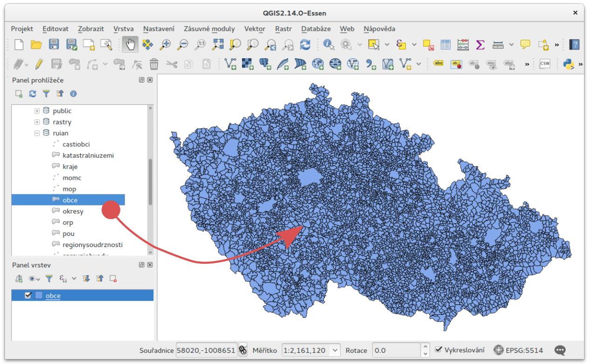
Task: Click the Add PostGIS Layers elephant icon
Action: click(x=265, y=64)
